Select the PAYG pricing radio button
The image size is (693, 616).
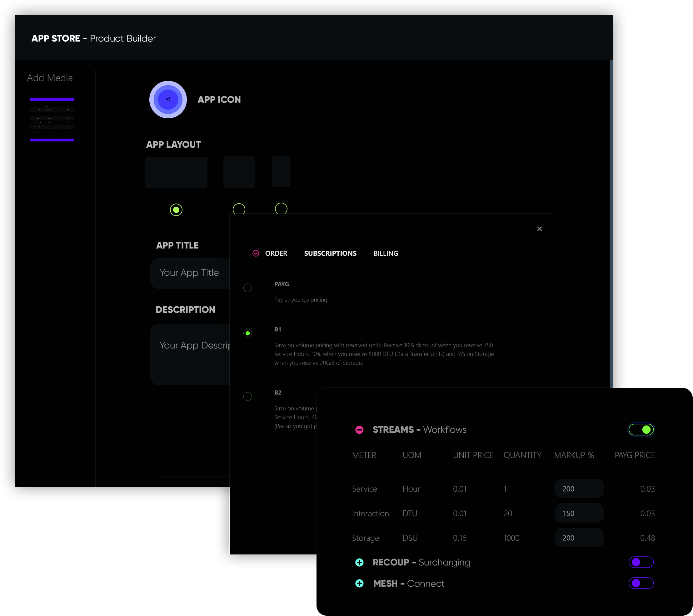tap(247, 288)
